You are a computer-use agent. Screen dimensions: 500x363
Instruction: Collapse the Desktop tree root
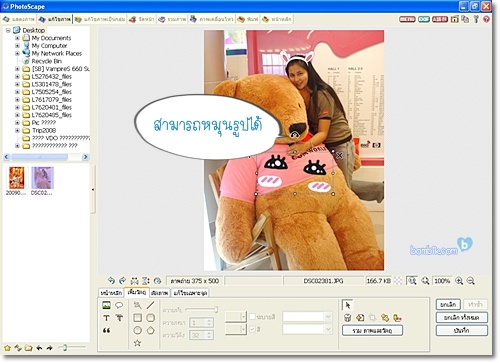[8, 30]
